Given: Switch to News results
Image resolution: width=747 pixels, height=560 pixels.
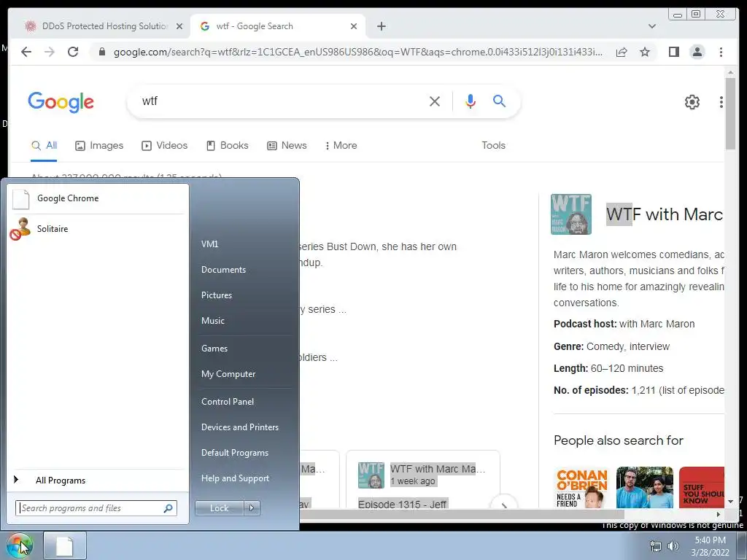Looking at the screenshot, I should pos(287,146).
